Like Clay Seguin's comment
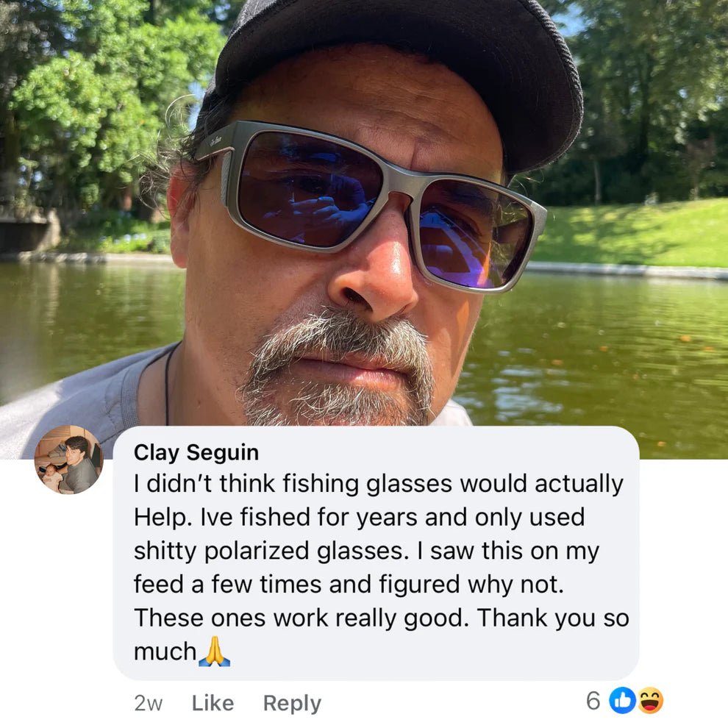 (x=212, y=703)
